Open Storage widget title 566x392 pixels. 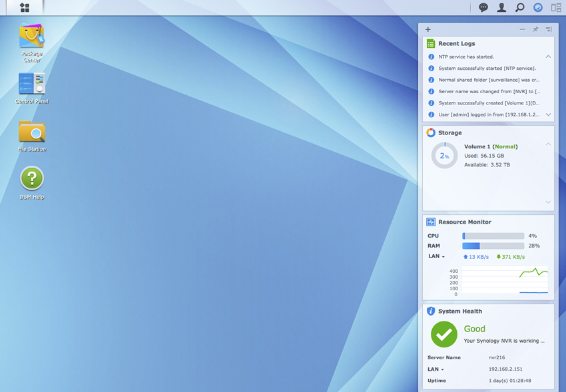[449, 132]
